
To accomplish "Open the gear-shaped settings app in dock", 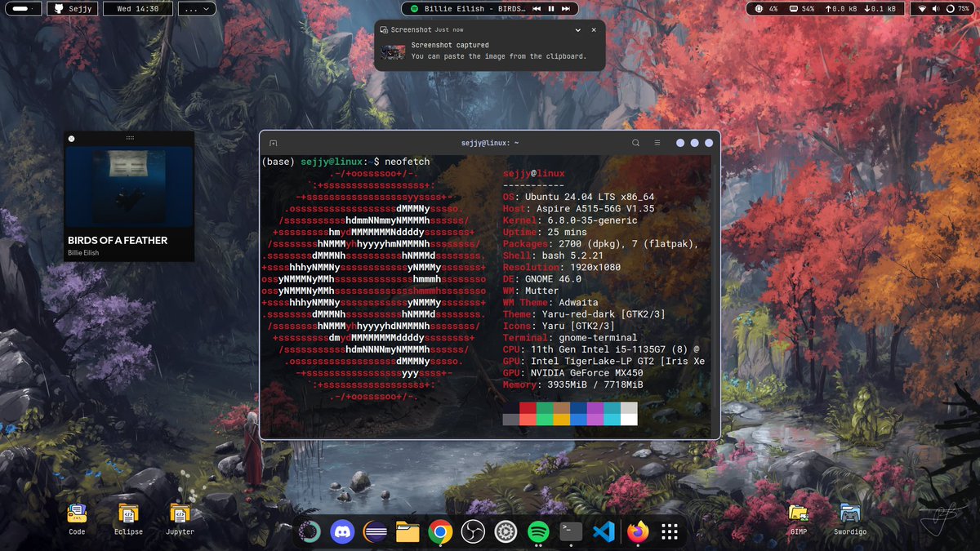I will tap(506, 532).
